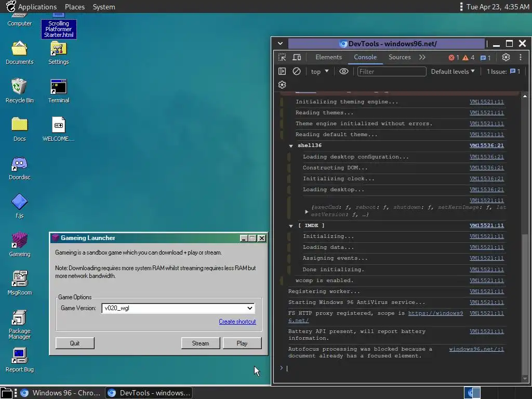
Task: Click the blue message count next to warnings
Action: tap(486, 58)
